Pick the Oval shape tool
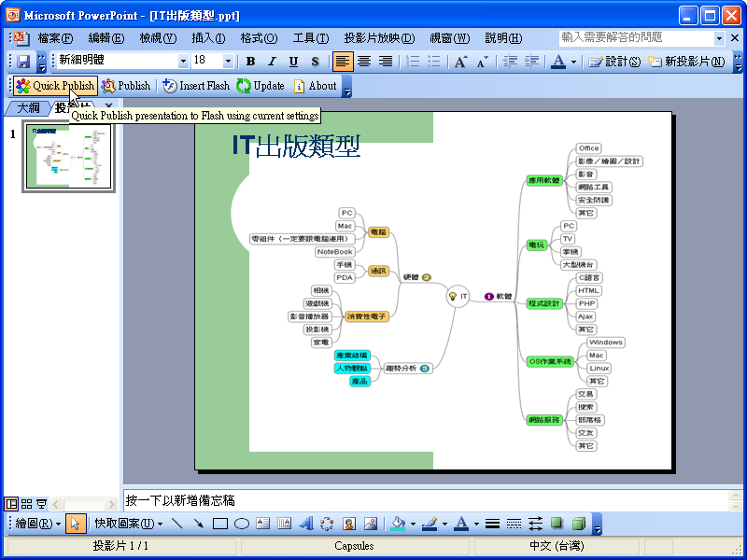This screenshot has width=747, height=560. (x=242, y=524)
